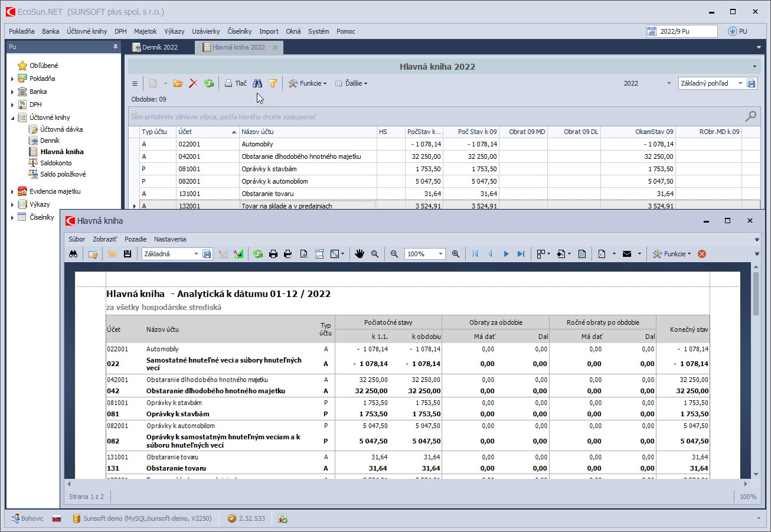The height and width of the screenshot is (532, 771).
Task: Click the floppy disk save icon in the report toolbar
Action: 127,254
